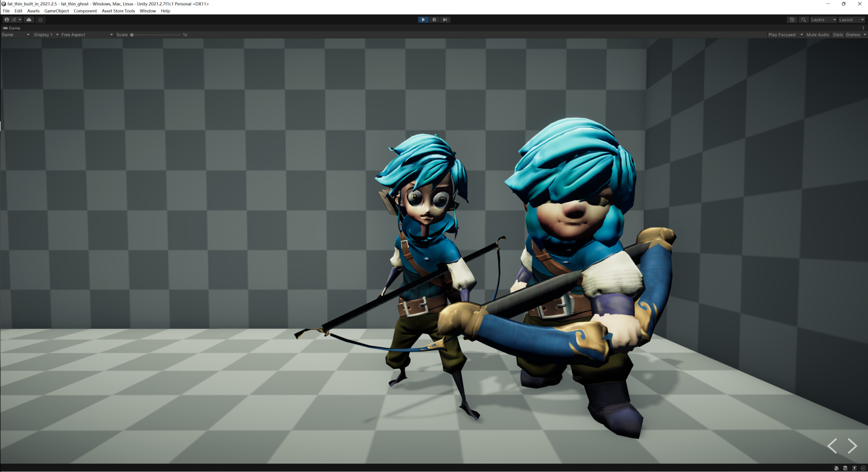This screenshot has height=472, width=868.
Task: Open the Asset Store Tools menu
Action: tap(118, 11)
